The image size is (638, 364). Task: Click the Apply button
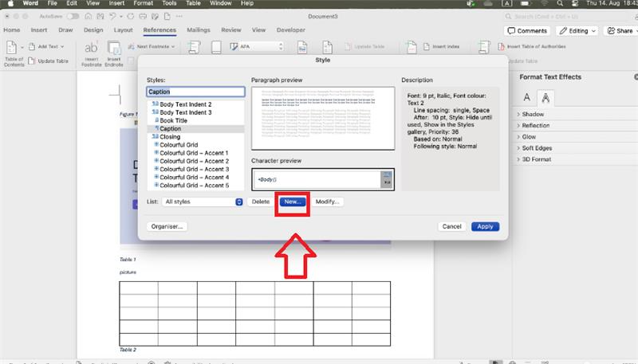485,227
